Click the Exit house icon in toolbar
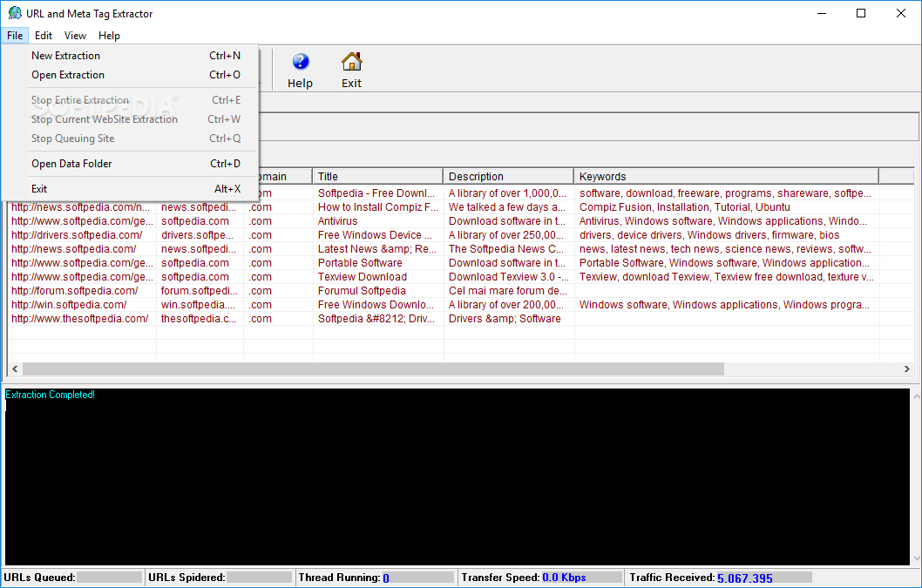Viewport: 922px width, 588px height. (x=351, y=61)
